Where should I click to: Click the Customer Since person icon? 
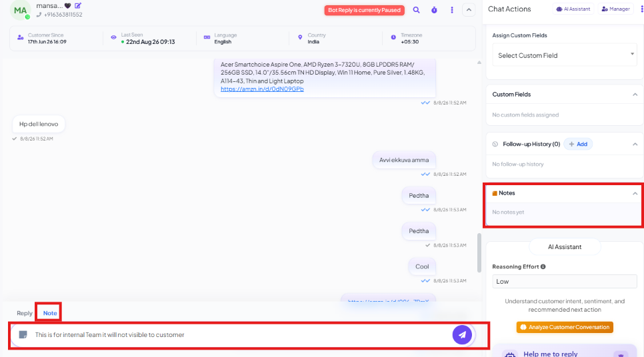pyautogui.click(x=20, y=37)
